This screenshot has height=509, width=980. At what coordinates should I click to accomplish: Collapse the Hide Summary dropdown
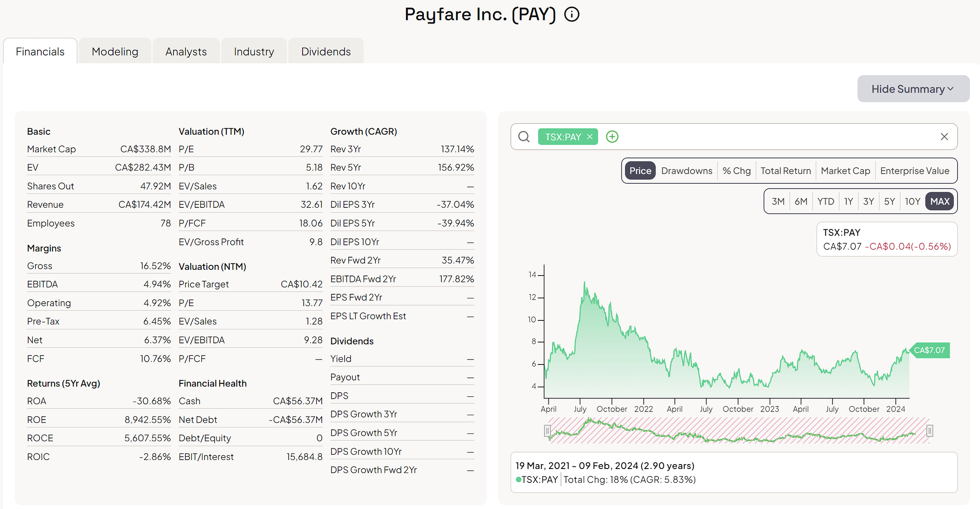point(913,89)
